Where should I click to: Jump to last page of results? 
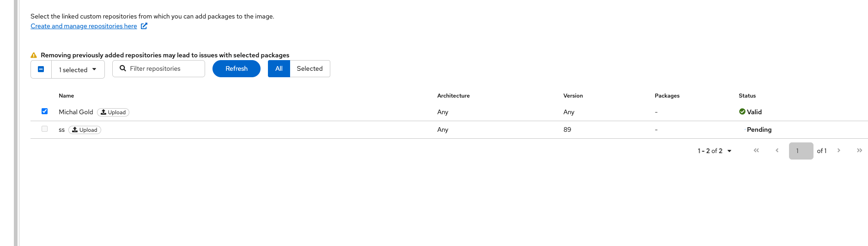[x=859, y=151]
